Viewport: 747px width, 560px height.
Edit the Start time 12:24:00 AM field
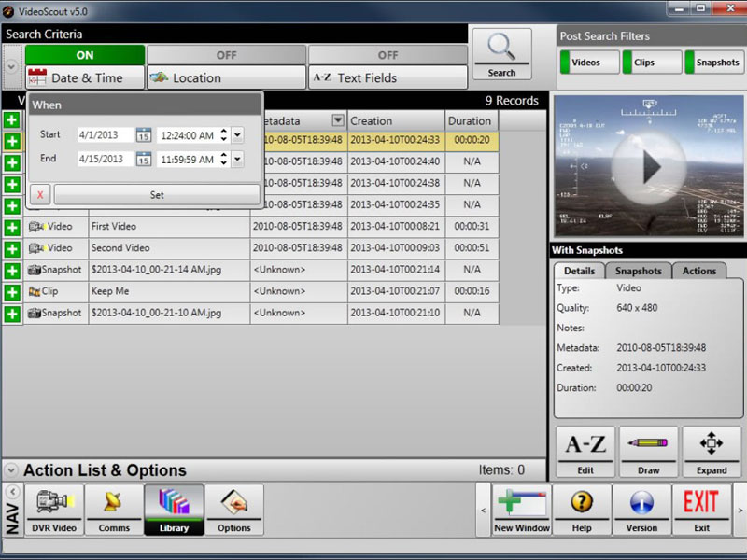click(x=188, y=135)
